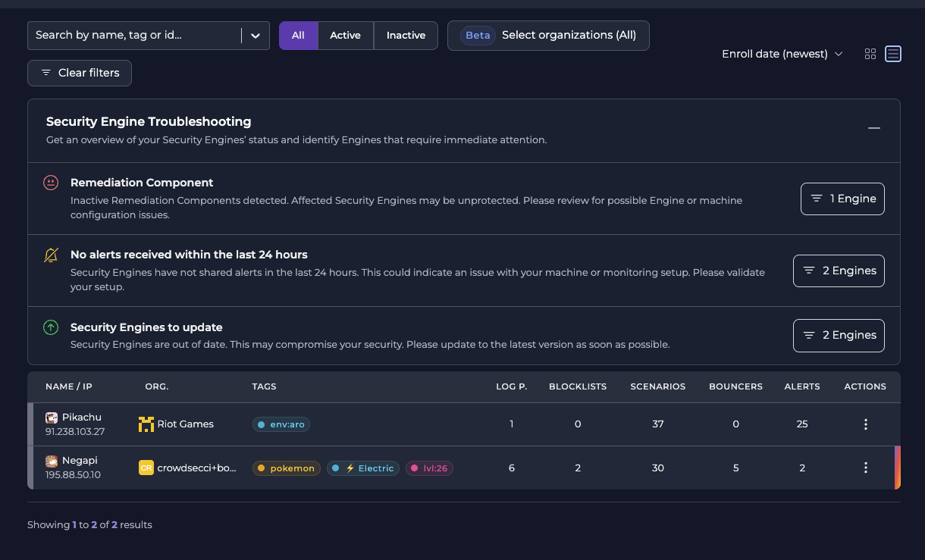Switch to the All filter tab

[298, 35]
